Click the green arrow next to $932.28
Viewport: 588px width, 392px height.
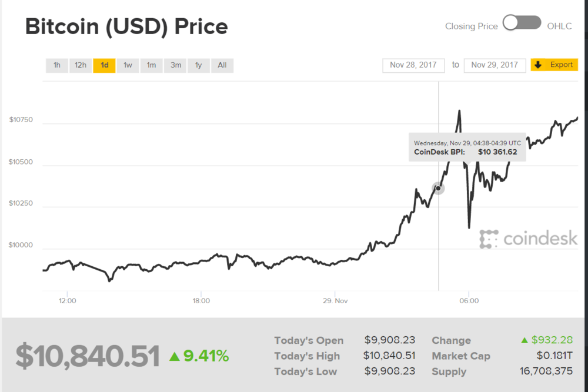pos(524,340)
